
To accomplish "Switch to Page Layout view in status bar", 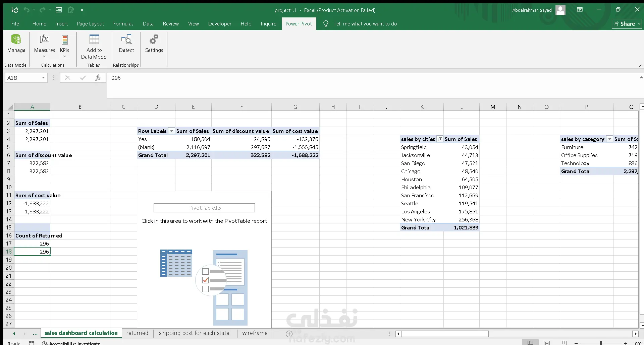I will click(547, 343).
